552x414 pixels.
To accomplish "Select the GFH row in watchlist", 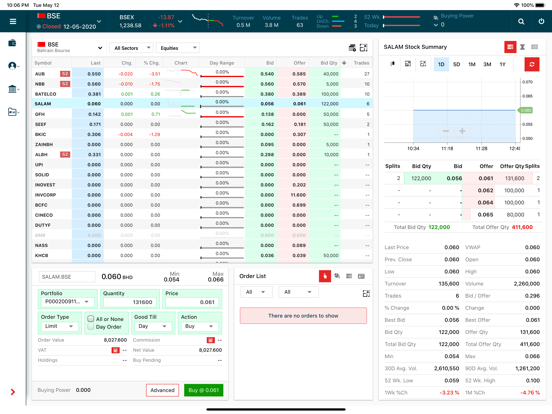I will [x=202, y=114].
